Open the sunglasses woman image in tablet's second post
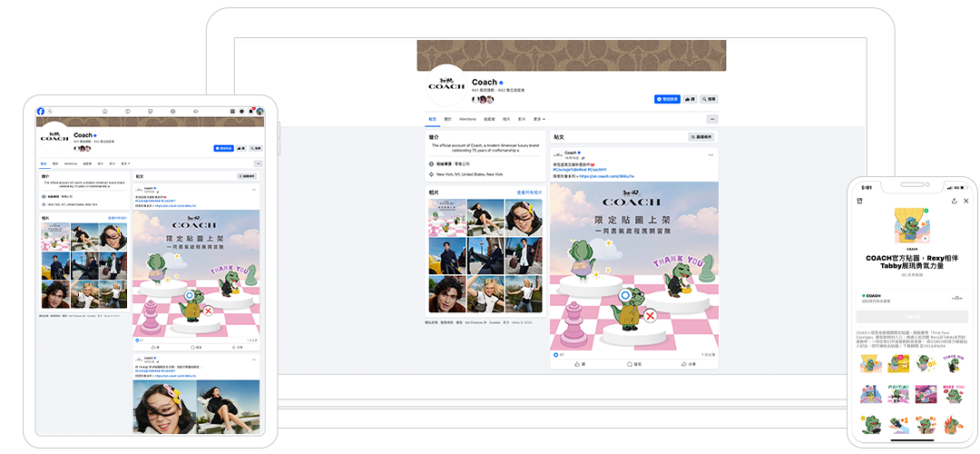980x454 pixels. point(164,407)
